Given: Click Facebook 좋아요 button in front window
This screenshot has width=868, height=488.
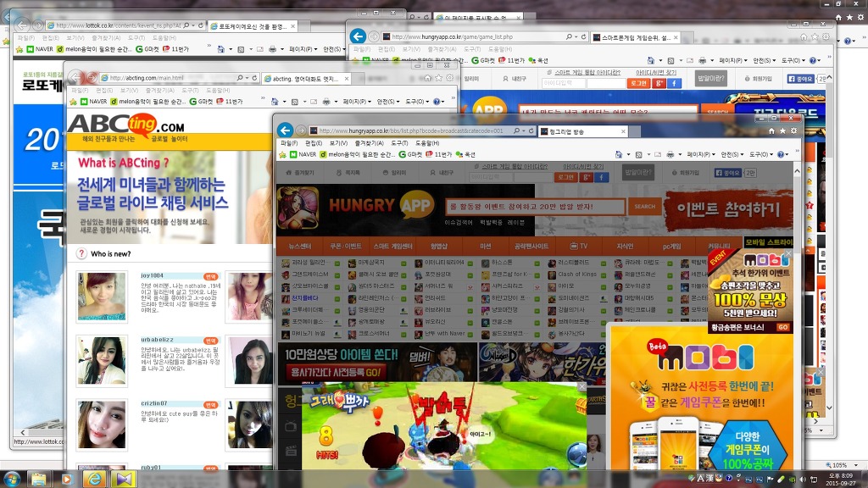Looking at the screenshot, I should (x=727, y=173).
